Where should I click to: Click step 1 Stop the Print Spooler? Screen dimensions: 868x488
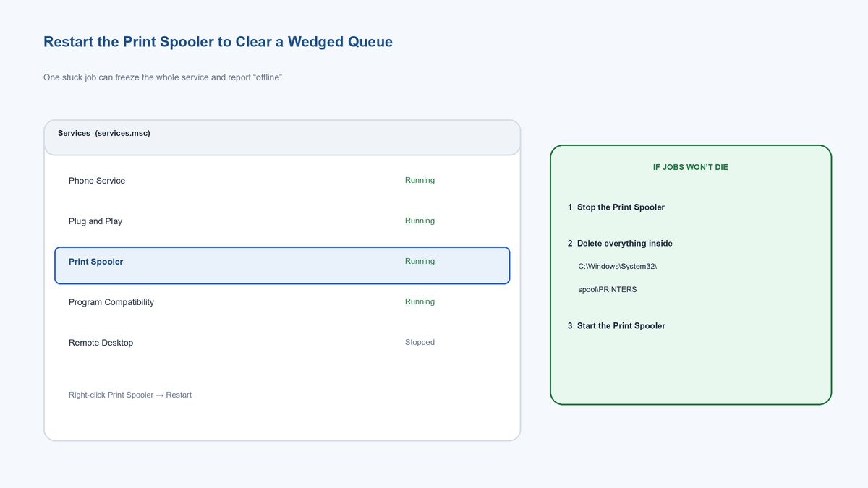616,207
